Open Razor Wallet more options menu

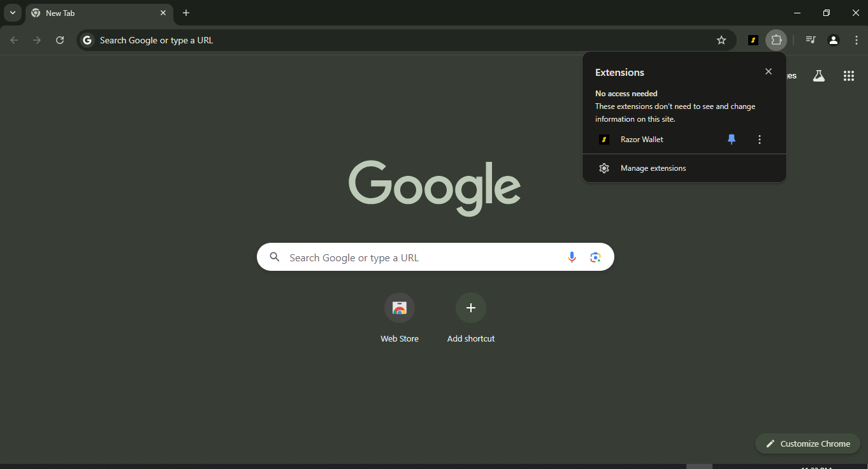[x=759, y=140]
